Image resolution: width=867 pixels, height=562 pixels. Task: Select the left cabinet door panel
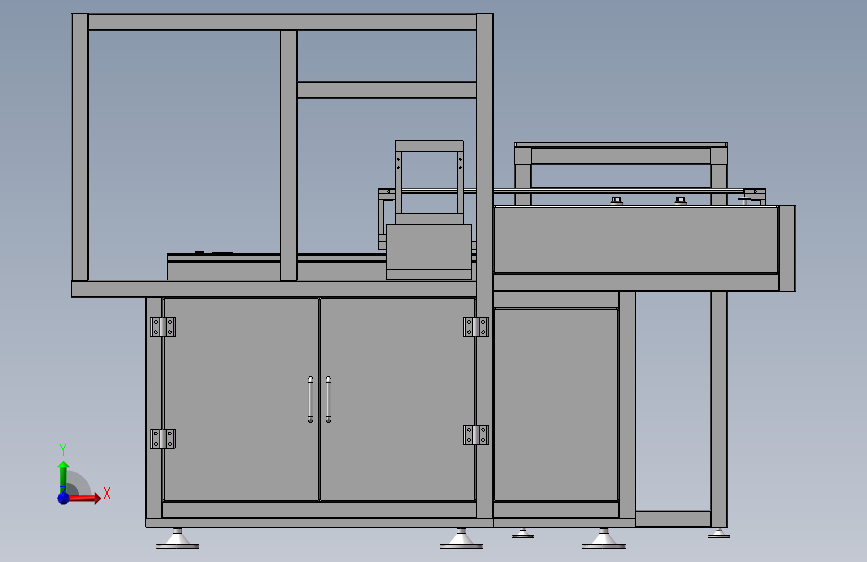pyautogui.click(x=241, y=399)
